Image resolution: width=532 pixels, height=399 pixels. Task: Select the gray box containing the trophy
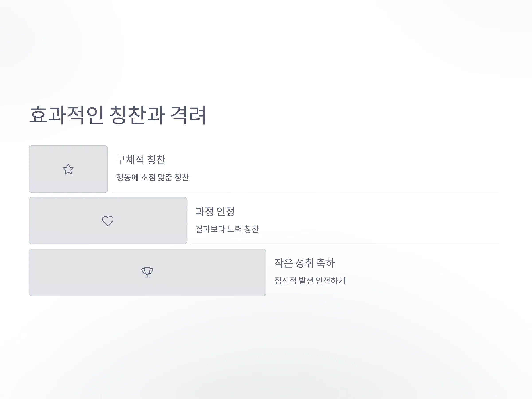click(147, 272)
